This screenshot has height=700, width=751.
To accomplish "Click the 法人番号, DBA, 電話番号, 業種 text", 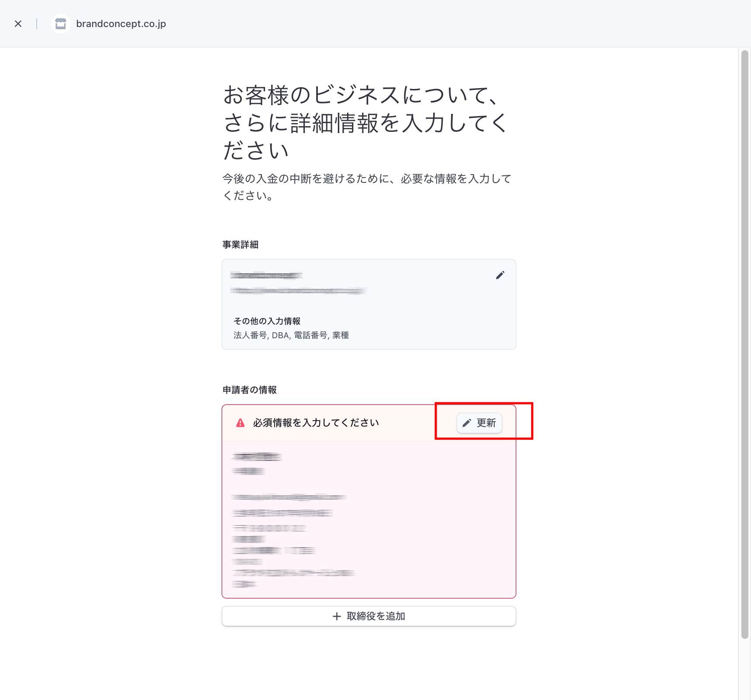I will [x=291, y=335].
